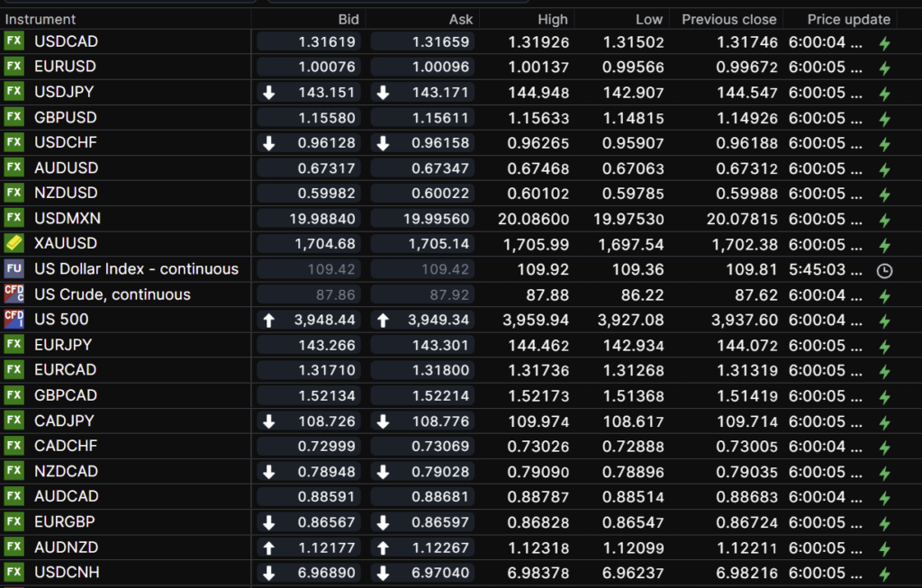
Task: Select the AUDNZD instrument name
Action: [x=67, y=547]
